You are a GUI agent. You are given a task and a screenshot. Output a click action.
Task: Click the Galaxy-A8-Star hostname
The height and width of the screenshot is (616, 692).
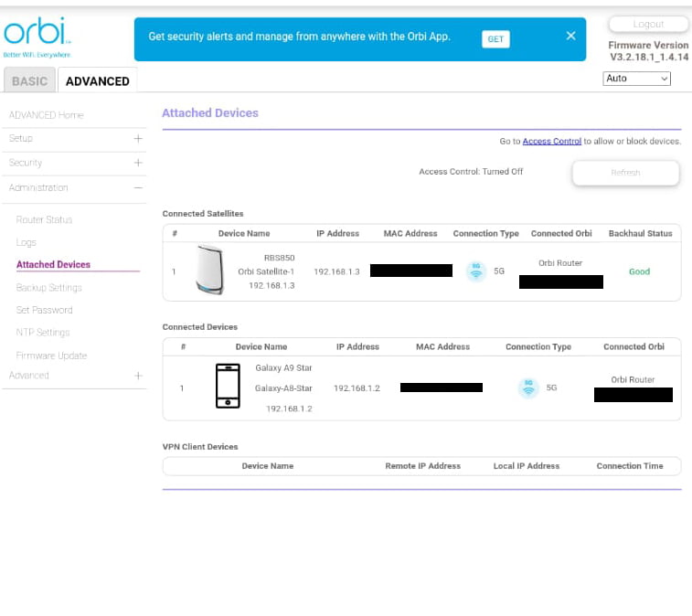click(283, 388)
